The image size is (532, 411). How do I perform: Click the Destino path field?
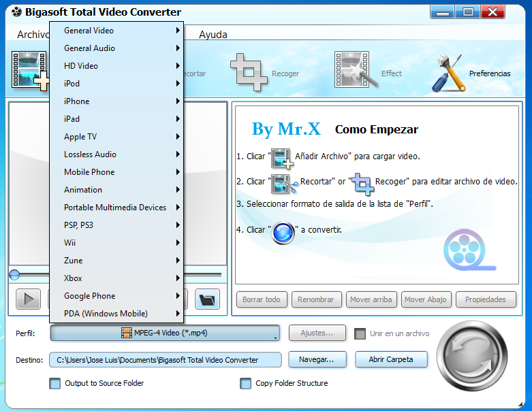pyautogui.click(x=166, y=360)
